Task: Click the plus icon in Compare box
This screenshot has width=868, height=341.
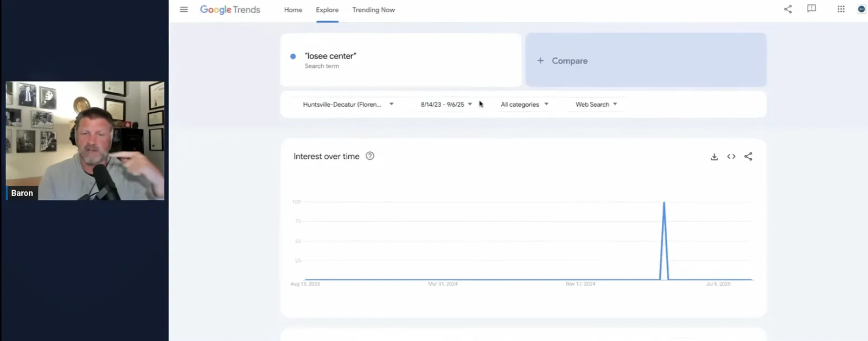Action: [x=540, y=61]
